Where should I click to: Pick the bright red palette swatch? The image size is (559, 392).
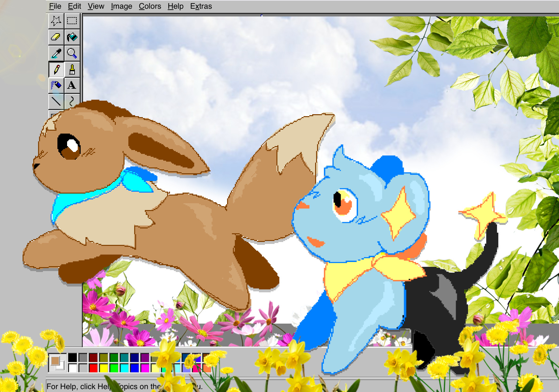(x=94, y=368)
